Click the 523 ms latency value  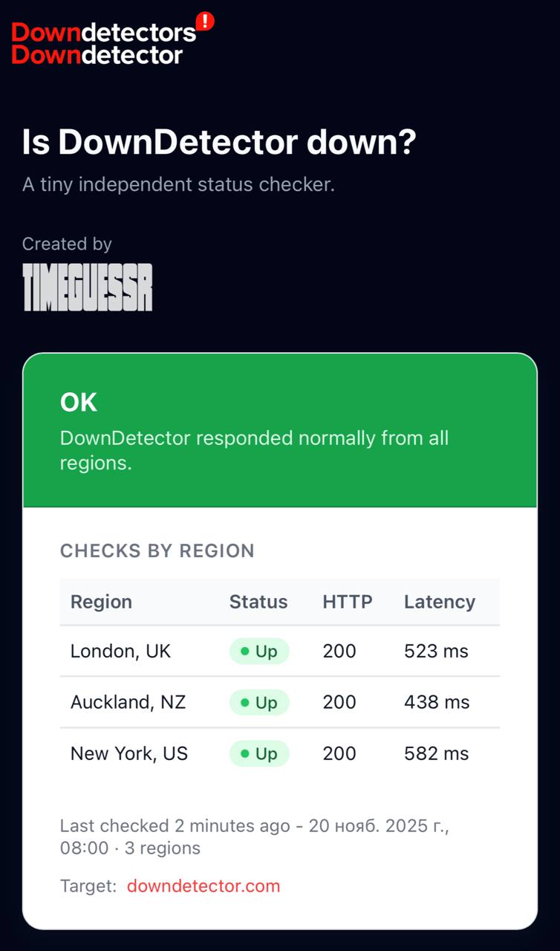point(436,652)
